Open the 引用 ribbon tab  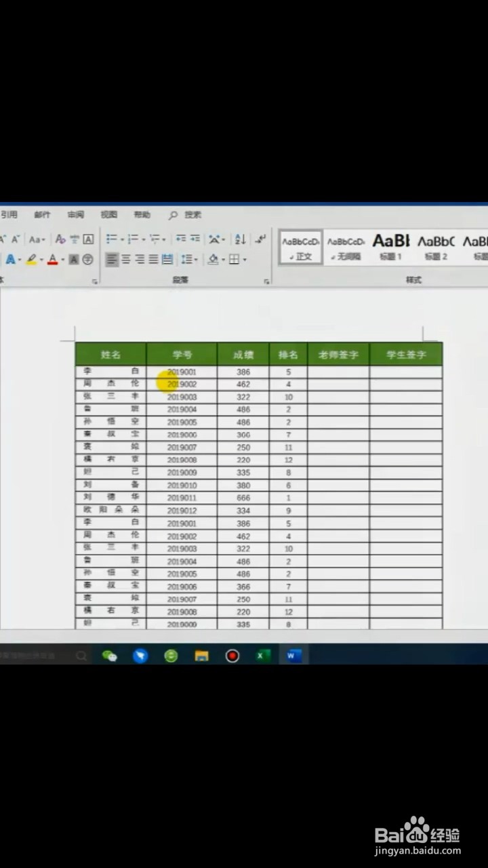click(x=9, y=215)
